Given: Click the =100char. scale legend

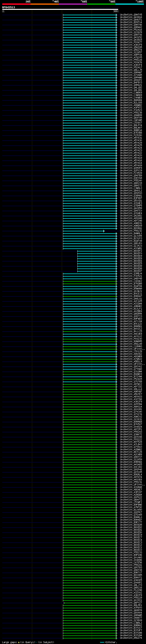Looking at the screenshot, I should (109, 642).
